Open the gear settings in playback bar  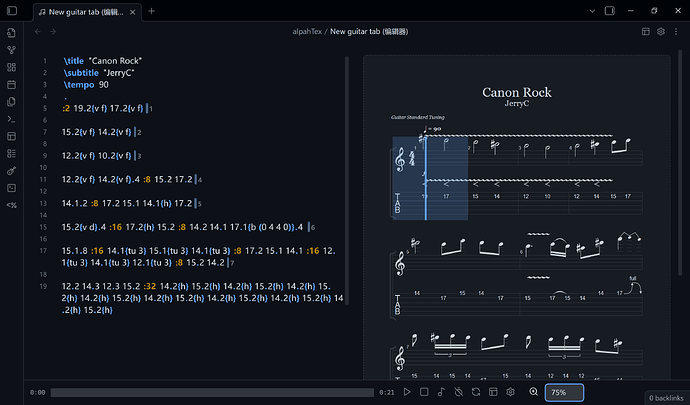point(511,392)
